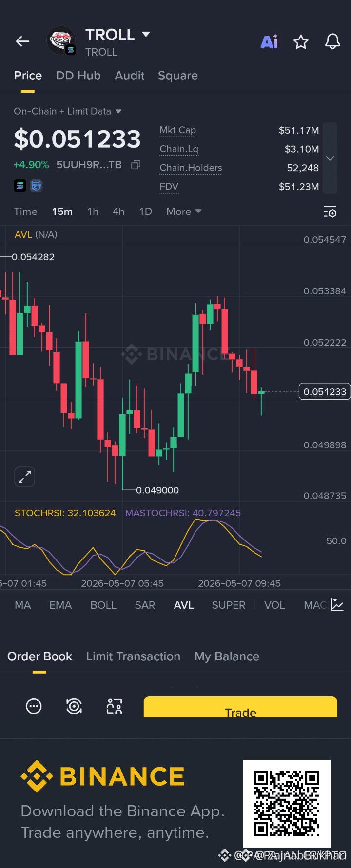The height and width of the screenshot is (868, 351).
Task: Tap the face-scan person icon
Action: [x=114, y=706]
